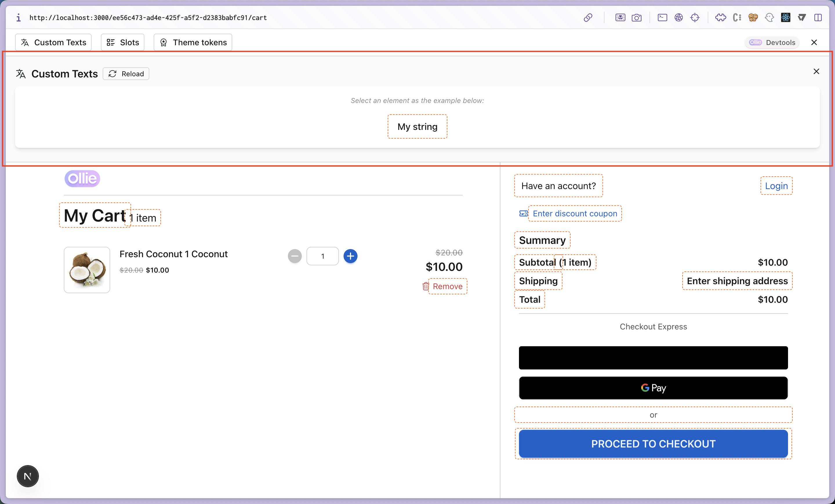Viewport: 835px width, 504px height.
Task: Select the crosshair element picker icon
Action: tap(695, 17)
